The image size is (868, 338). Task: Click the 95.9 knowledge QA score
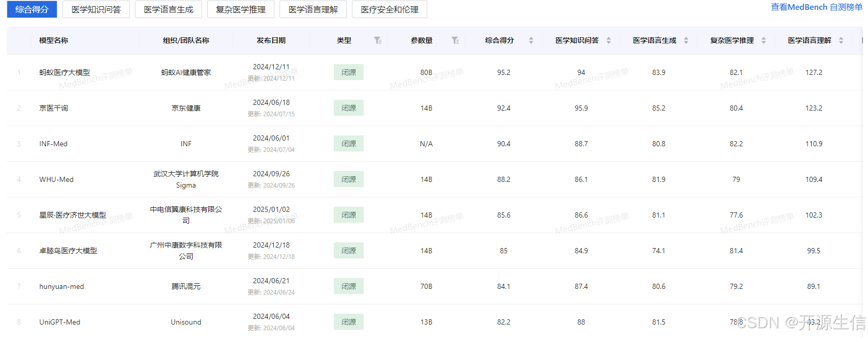click(x=581, y=108)
